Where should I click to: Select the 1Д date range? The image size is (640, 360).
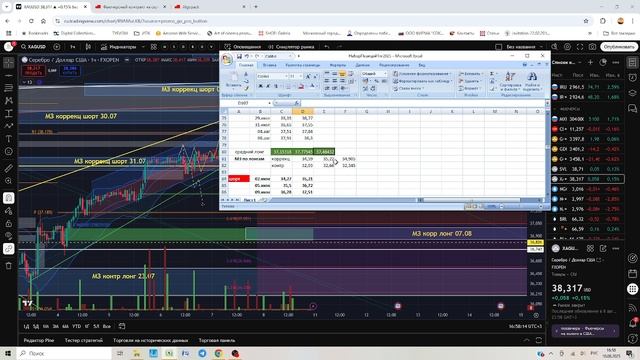(x=26, y=327)
